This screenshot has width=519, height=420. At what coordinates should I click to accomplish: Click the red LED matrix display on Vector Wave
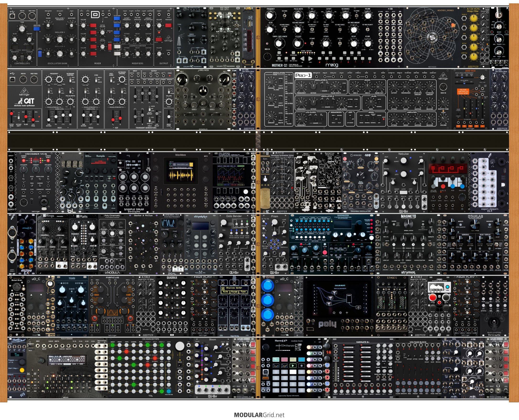(448, 169)
